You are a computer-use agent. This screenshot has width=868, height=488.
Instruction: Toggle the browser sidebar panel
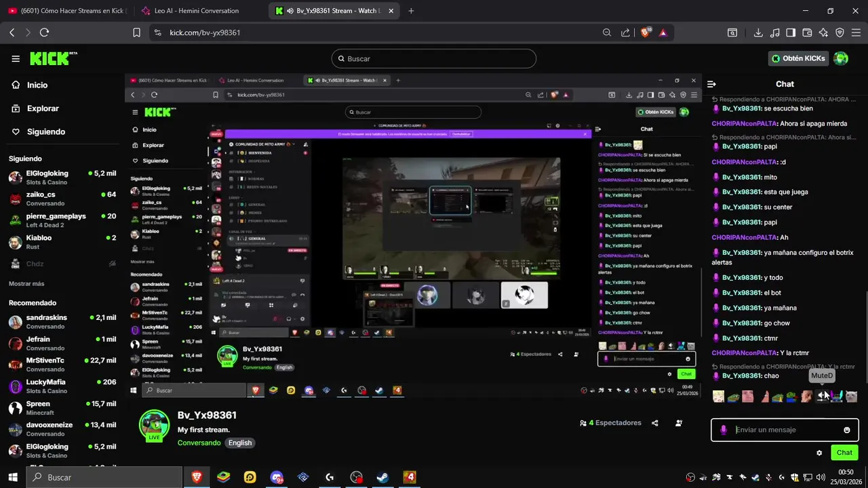coord(791,33)
